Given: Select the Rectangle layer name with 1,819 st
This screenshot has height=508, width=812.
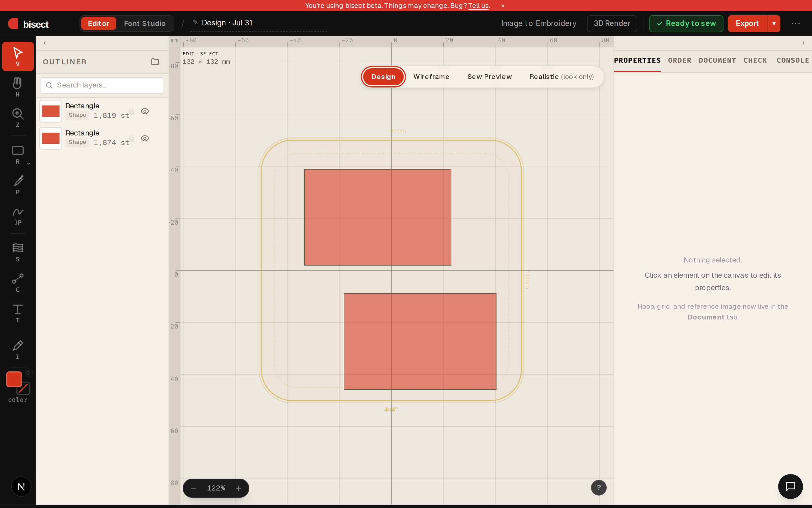Looking at the screenshot, I should (x=82, y=106).
